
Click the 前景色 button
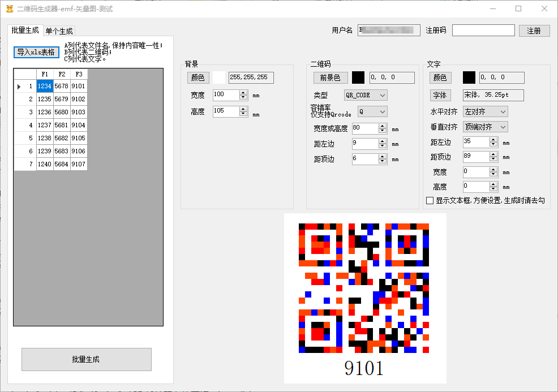(x=330, y=77)
